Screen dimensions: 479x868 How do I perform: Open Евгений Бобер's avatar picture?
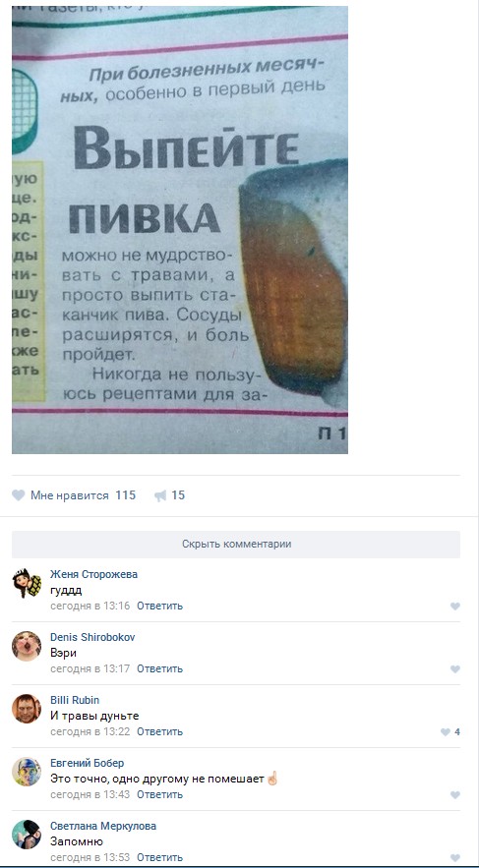[27, 773]
